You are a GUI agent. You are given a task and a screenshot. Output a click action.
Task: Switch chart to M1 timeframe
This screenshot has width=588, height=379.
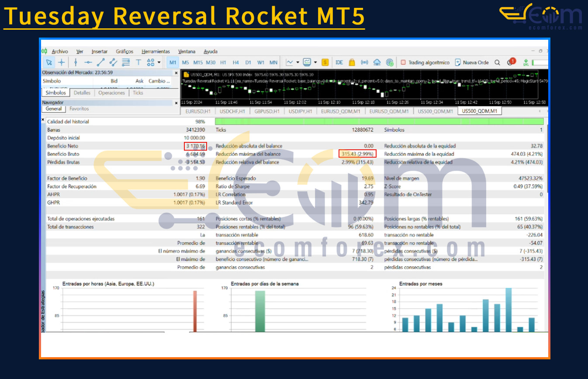pos(173,62)
